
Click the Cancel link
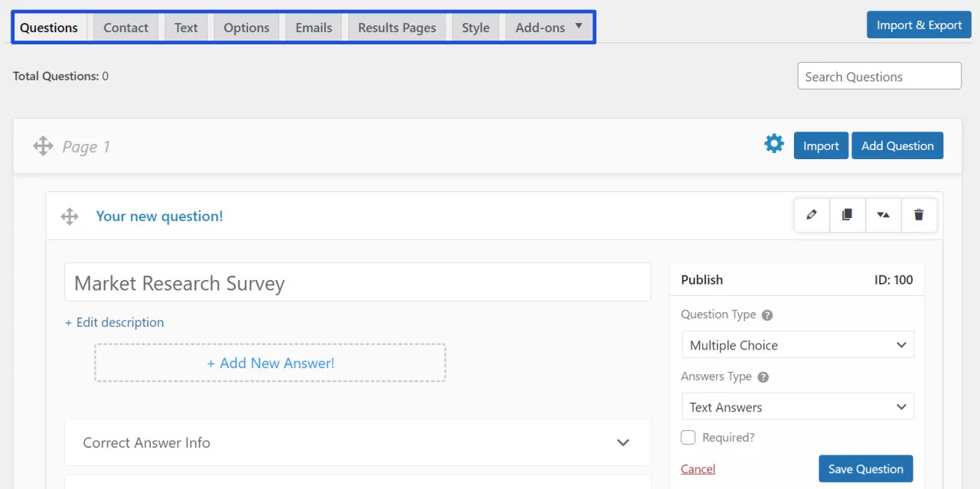698,469
